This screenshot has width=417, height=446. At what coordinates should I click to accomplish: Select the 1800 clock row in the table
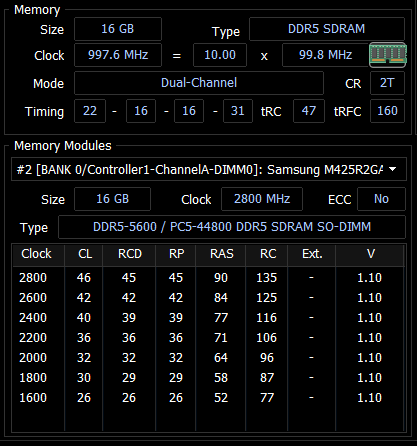click(208, 378)
